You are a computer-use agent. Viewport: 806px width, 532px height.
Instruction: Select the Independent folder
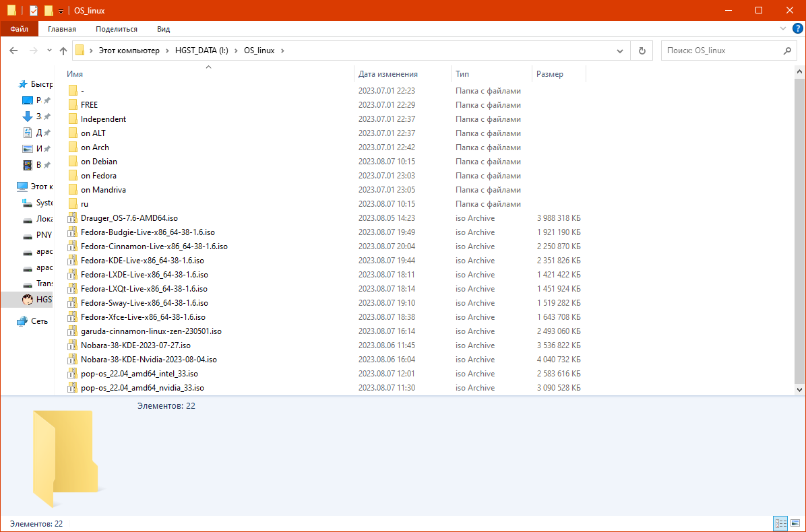click(x=103, y=119)
